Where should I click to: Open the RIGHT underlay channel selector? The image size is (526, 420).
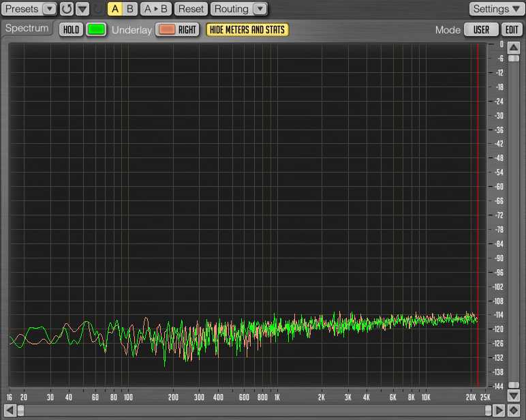point(187,29)
